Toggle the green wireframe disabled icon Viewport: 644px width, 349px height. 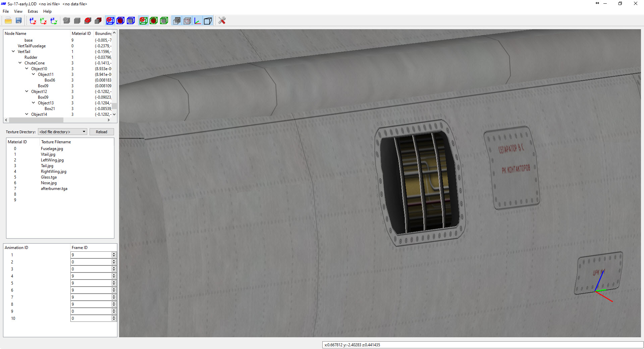(143, 21)
